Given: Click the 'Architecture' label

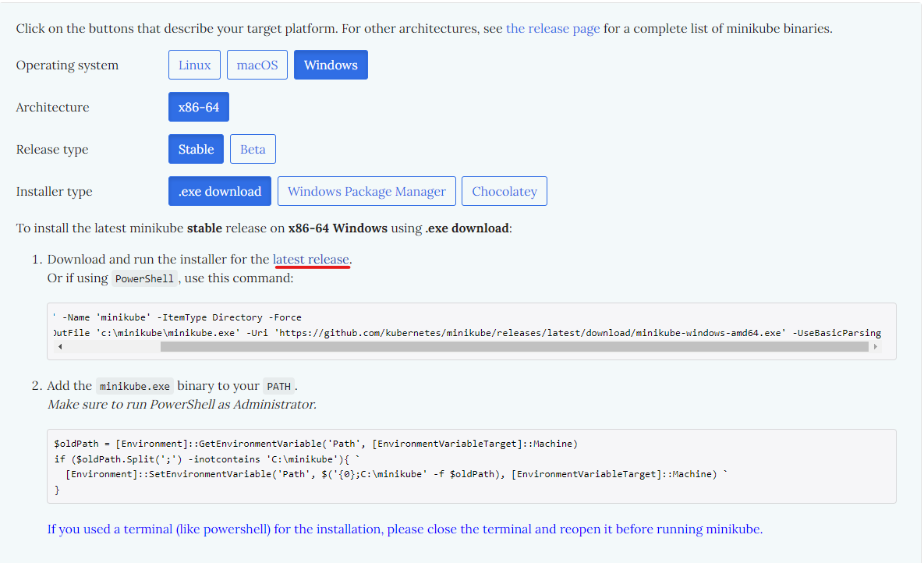Looking at the screenshot, I should pyautogui.click(x=52, y=108).
